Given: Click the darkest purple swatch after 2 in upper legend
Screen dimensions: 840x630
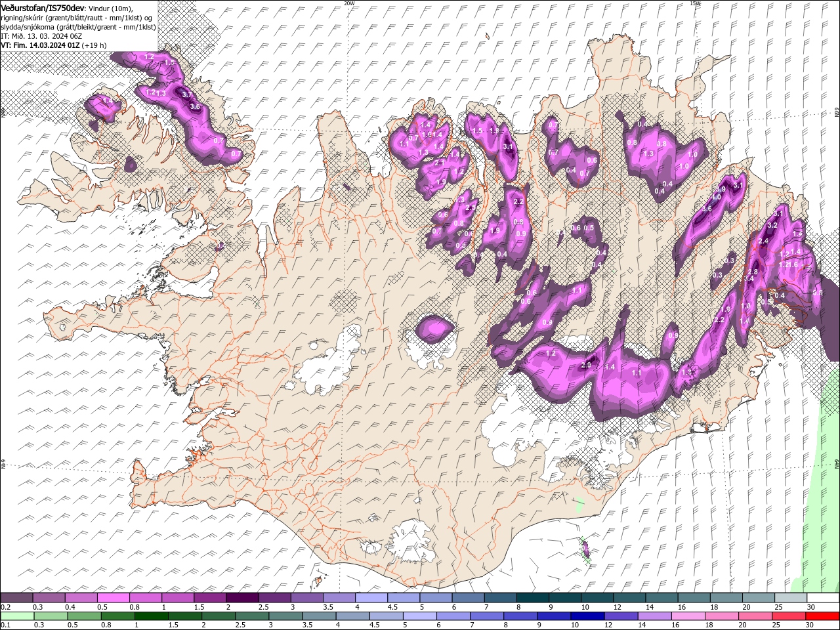Looking at the screenshot, I should [x=242, y=598].
